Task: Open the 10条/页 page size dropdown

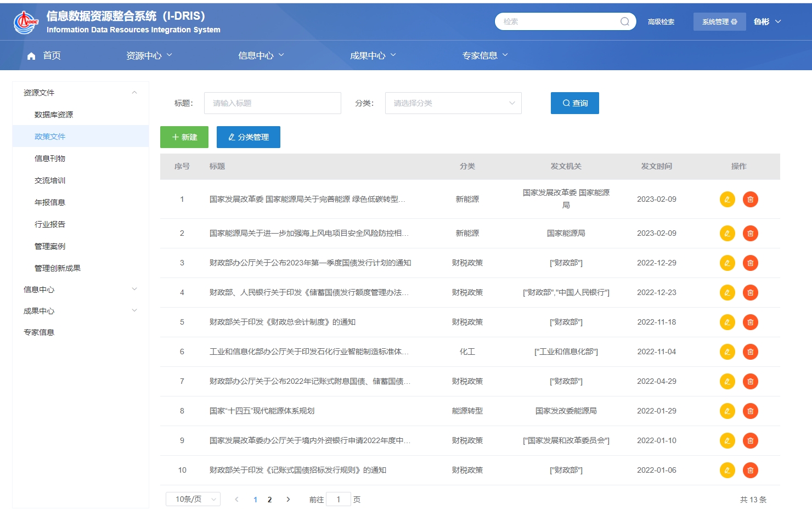Action: point(193,499)
